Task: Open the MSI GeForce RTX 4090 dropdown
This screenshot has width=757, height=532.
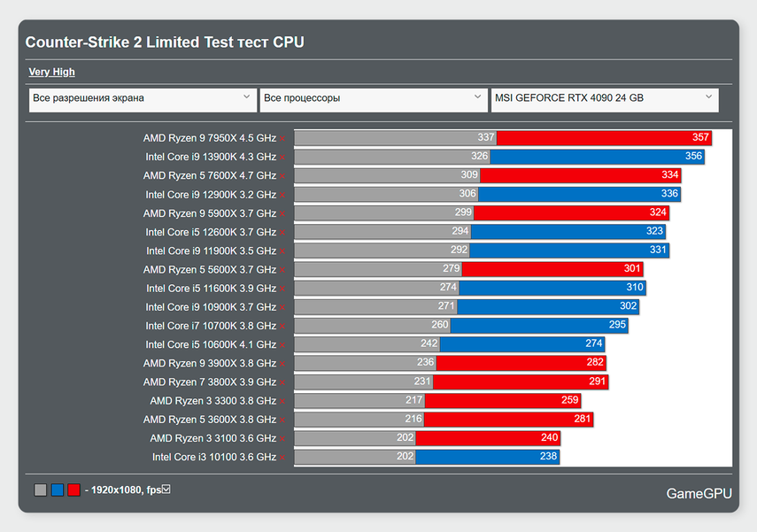Action: coord(604,98)
